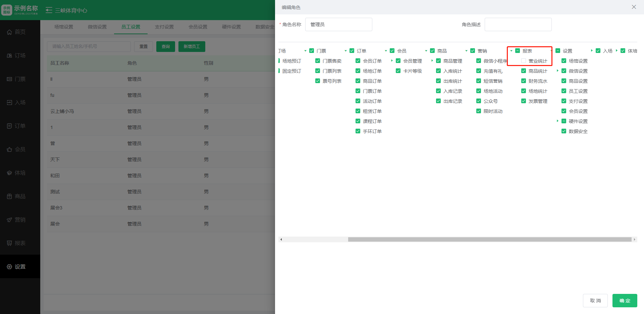
Task: Focus the 角色描述 input field
Action: (518, 24)
